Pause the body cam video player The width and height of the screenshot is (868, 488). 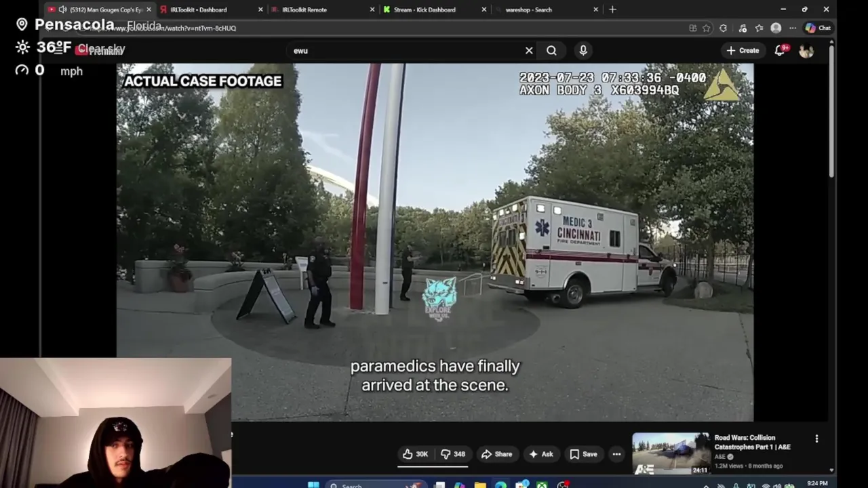[435, 242]
